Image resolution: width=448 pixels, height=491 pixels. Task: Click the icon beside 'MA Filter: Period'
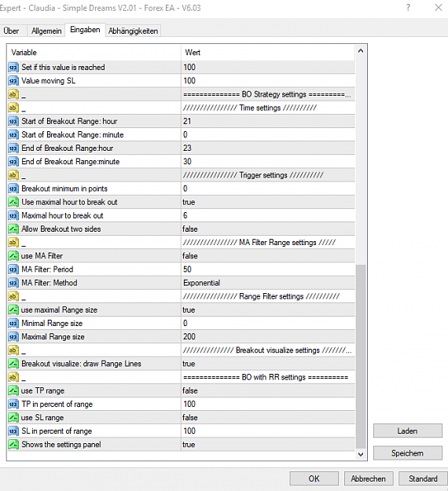[13, 269]
